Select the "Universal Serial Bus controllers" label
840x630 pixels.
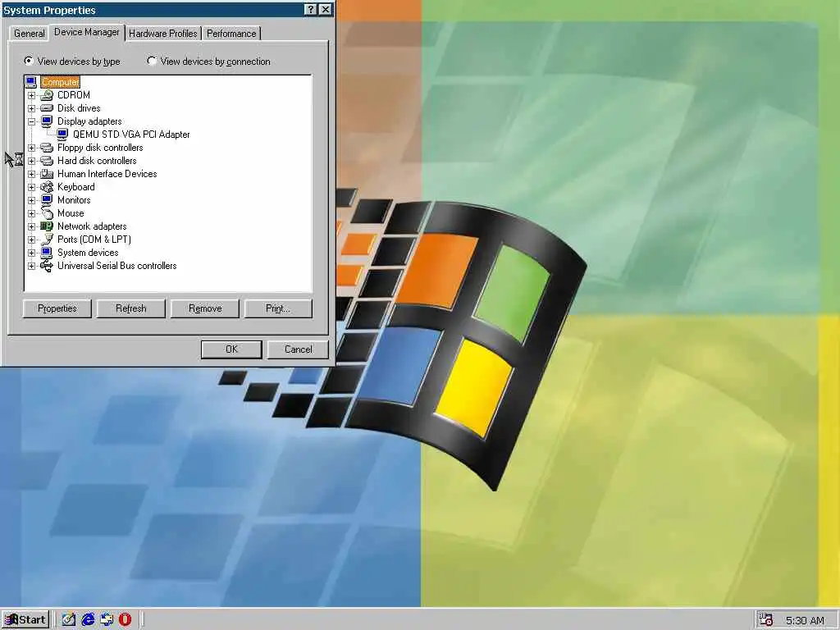point(116,266)
